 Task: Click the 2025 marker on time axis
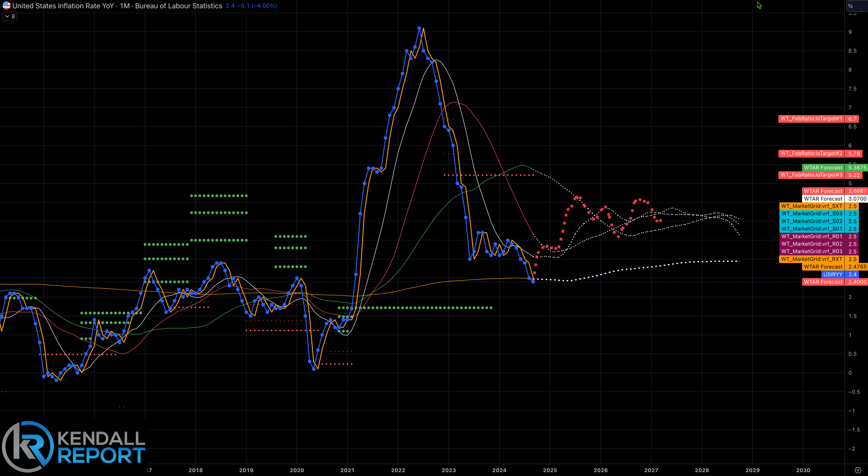coord(550,470)
